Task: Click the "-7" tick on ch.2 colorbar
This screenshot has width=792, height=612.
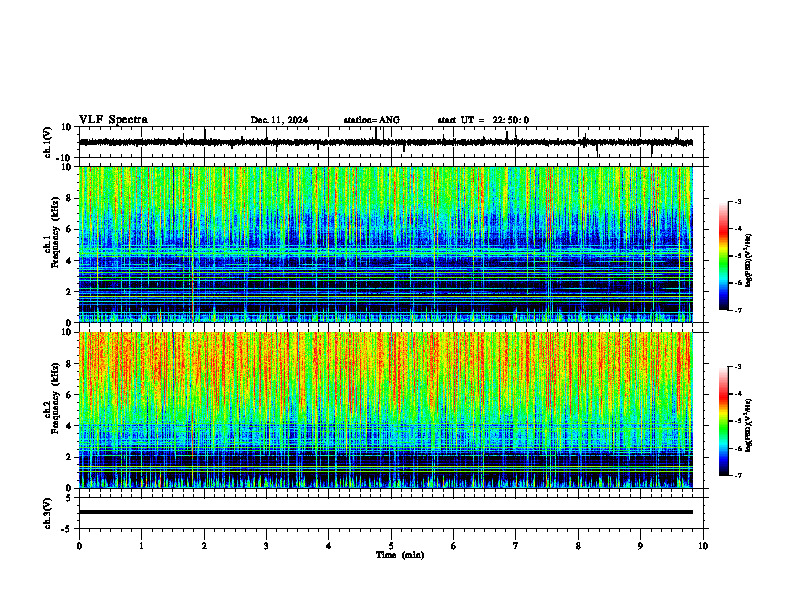Action: click(737, 476)
